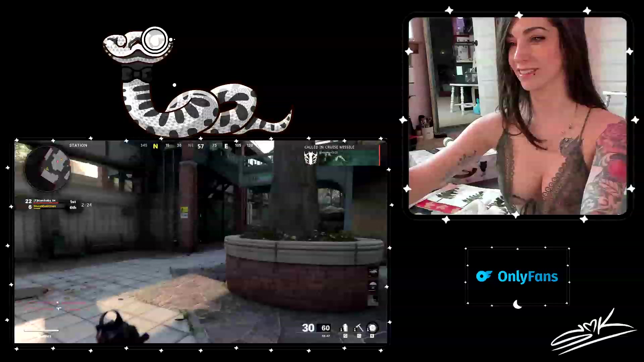Click the match timer 2:24
The width and height of the screenshot is (644, 362).
[x=87, y=205]
